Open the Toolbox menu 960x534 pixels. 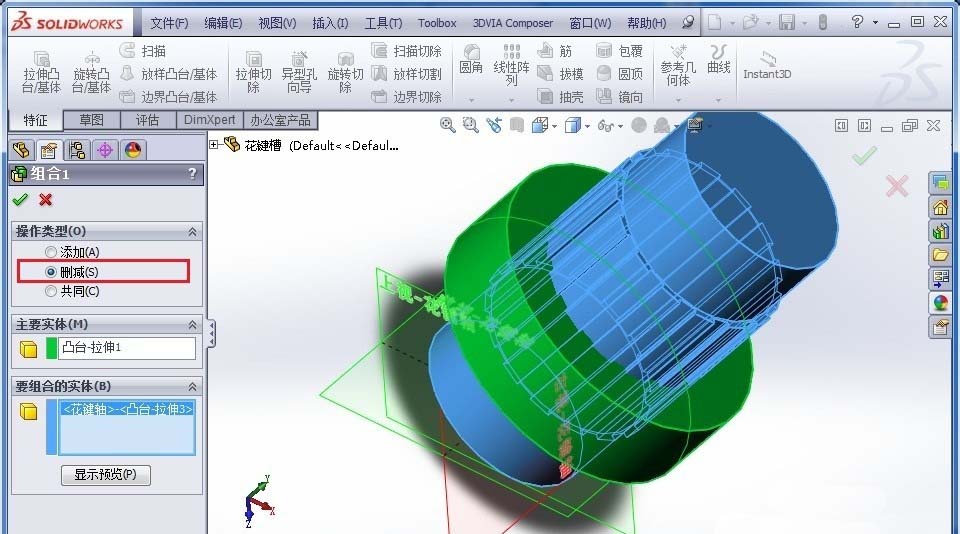coord(437,23)
